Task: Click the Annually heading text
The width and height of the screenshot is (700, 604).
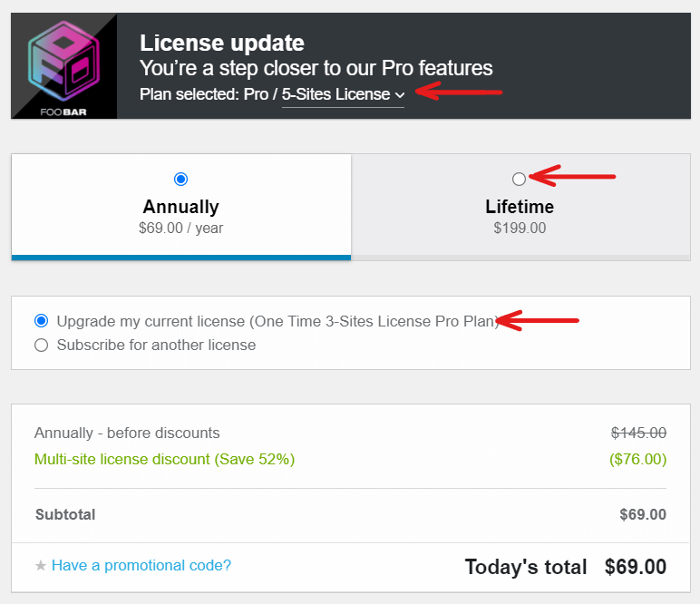Action: click(180, 207)
